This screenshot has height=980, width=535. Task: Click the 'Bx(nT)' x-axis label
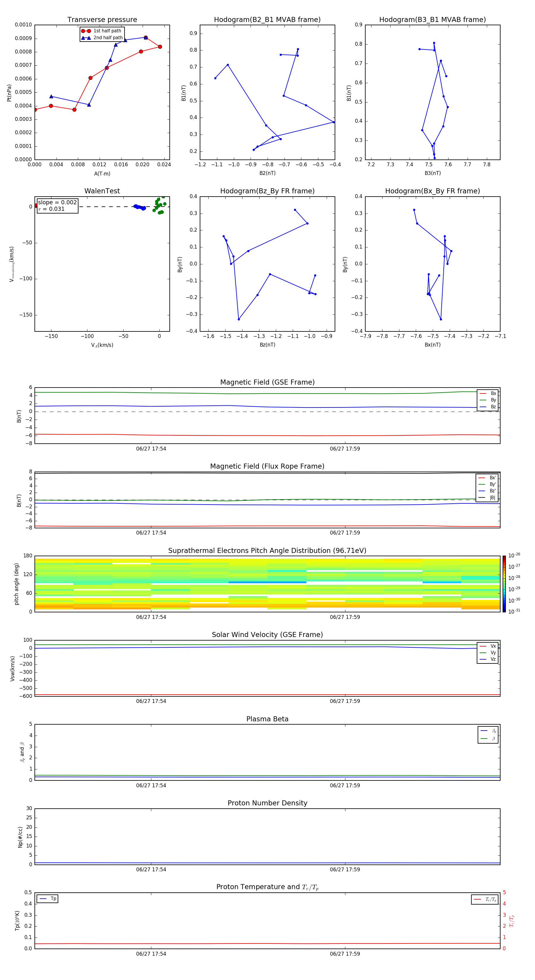[432, 345]
